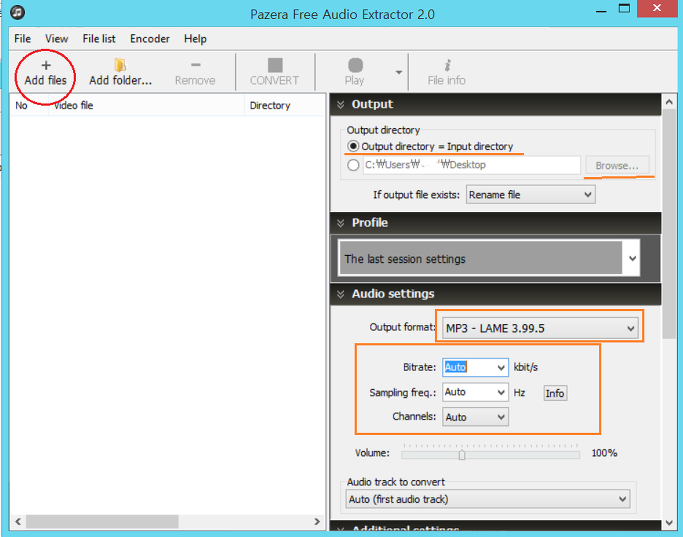Click the Remove minus icon

coord(196,65)
